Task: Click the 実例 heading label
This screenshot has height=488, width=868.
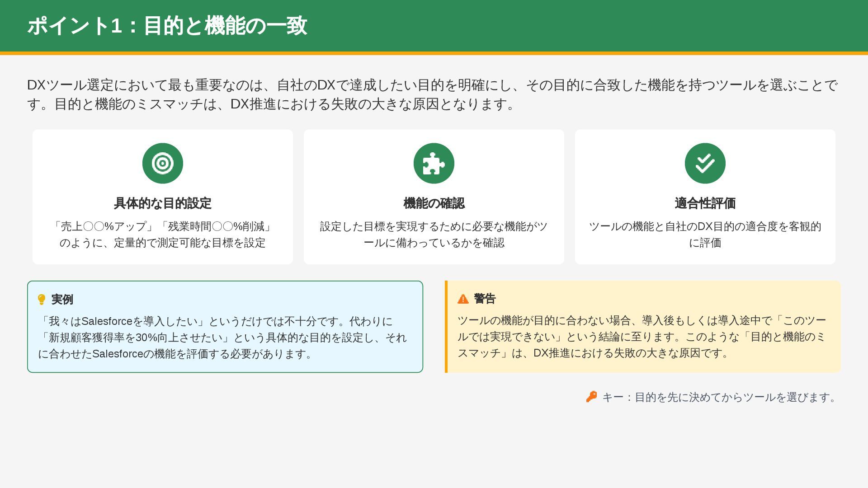Action: click(62, 300)
